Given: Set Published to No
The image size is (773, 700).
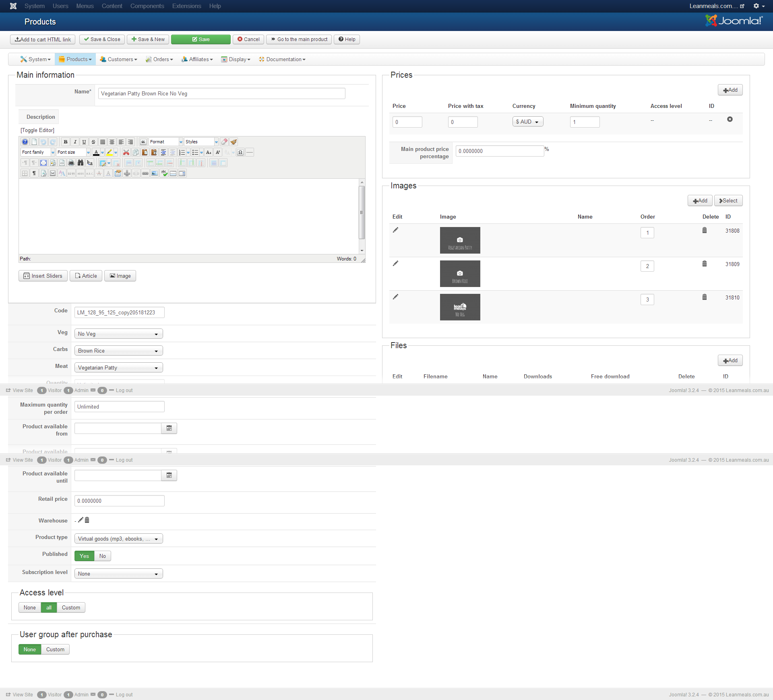Looking at the screenshot, I should (x=103, y=556).
